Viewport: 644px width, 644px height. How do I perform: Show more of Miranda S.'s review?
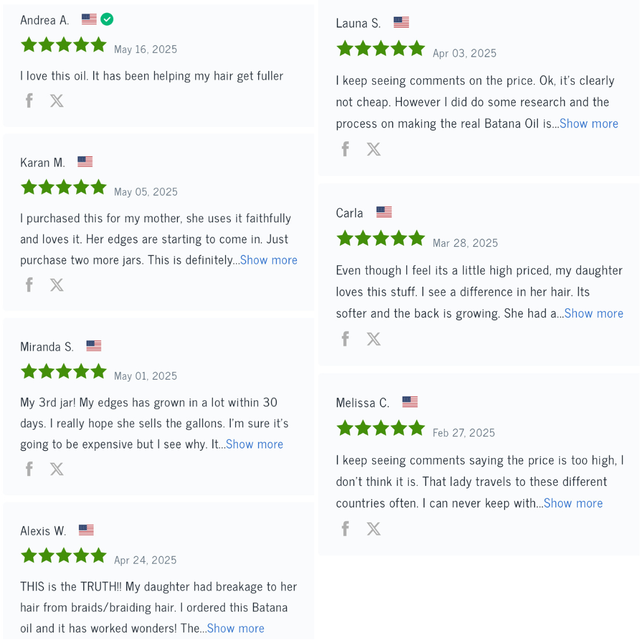click(255, 444)
